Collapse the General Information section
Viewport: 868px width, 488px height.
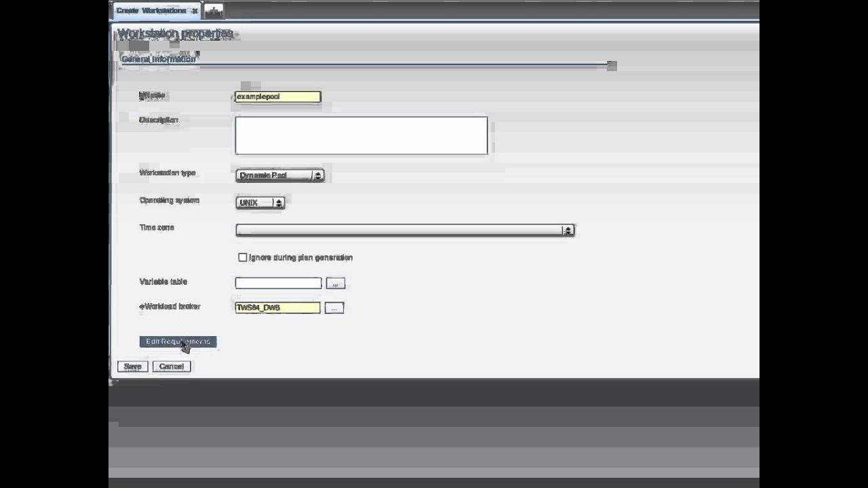pos(612,65)
